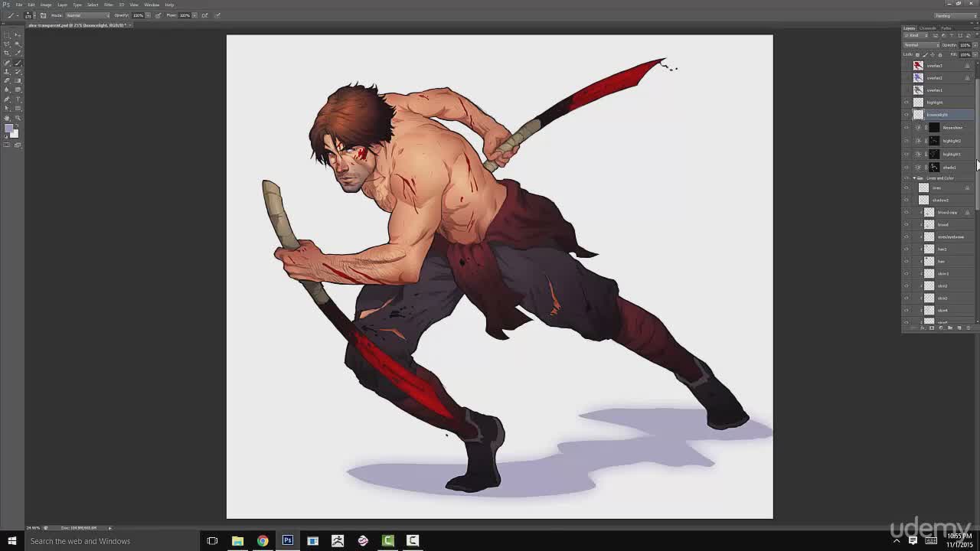Image resolution: width=980 pixels, height=551 pixels.
Task: Select the Quick Selection tool
Action: pos(18,44)
